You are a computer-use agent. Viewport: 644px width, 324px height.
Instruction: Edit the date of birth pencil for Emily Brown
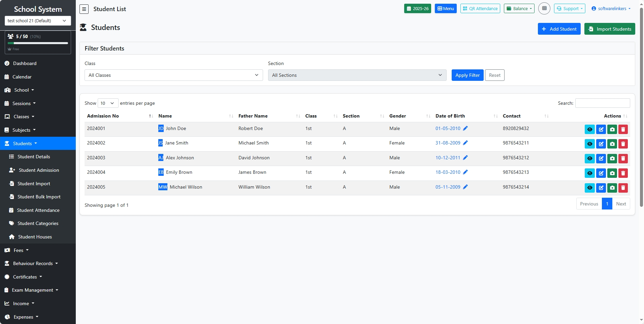coord(465,172)
